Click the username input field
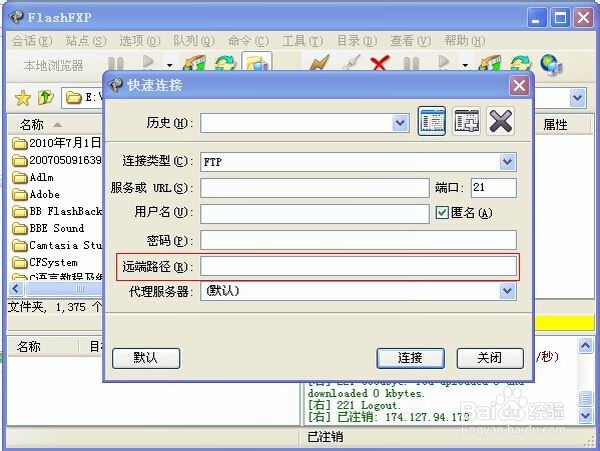Screen dimensions: 600x451 click(x=315, y=214)
